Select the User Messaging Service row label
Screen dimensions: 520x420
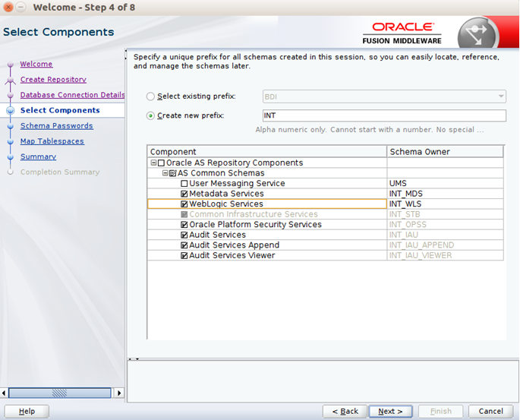(237, 184)
